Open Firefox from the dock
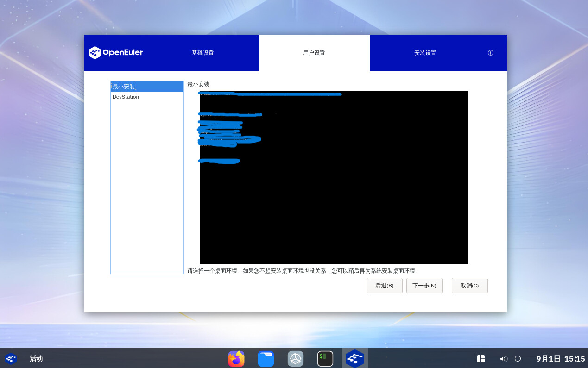588x368 pixels. (236, 358)
